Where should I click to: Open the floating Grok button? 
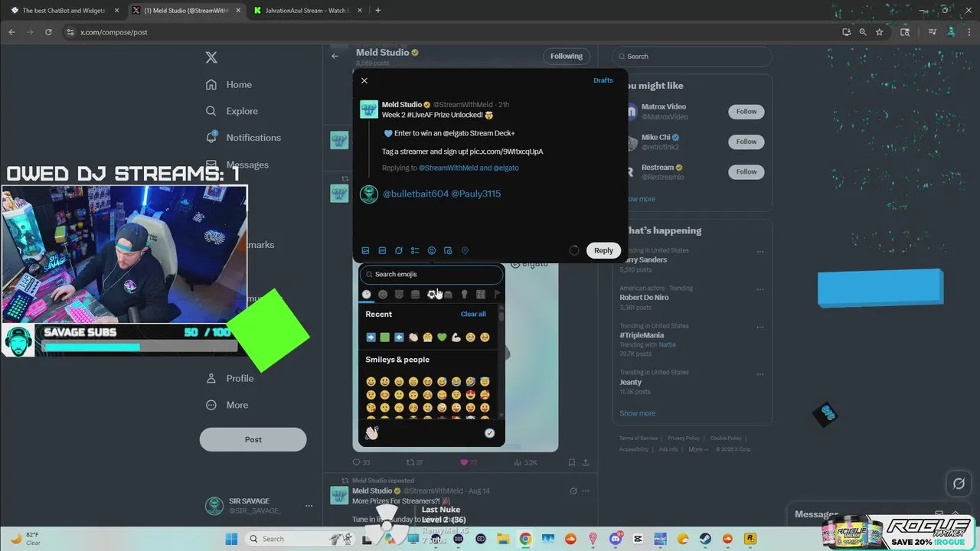pyautogui.click(x=958, y=484)
